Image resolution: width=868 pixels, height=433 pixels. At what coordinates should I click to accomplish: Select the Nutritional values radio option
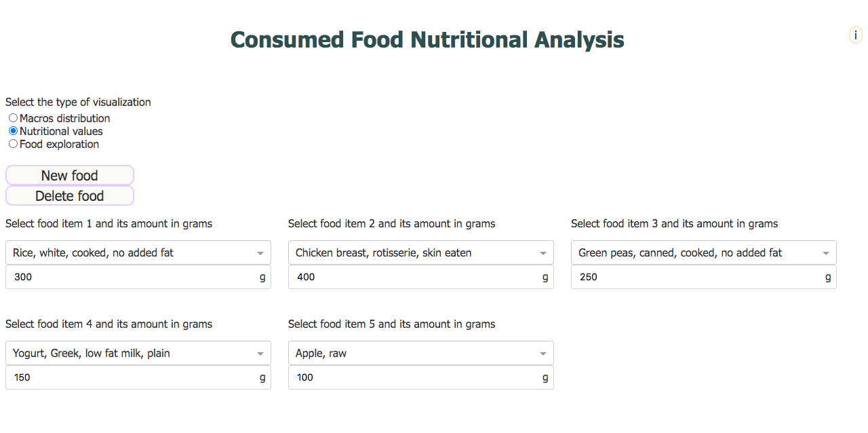point(13,131)
